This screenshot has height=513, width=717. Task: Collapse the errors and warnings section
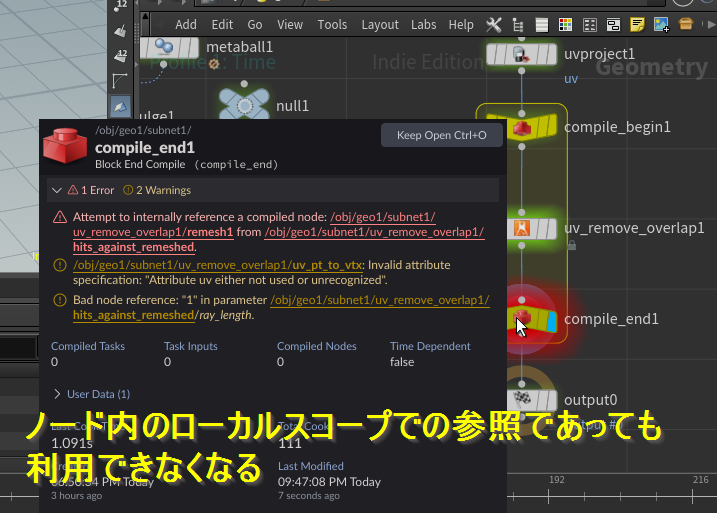coord(57,190)
